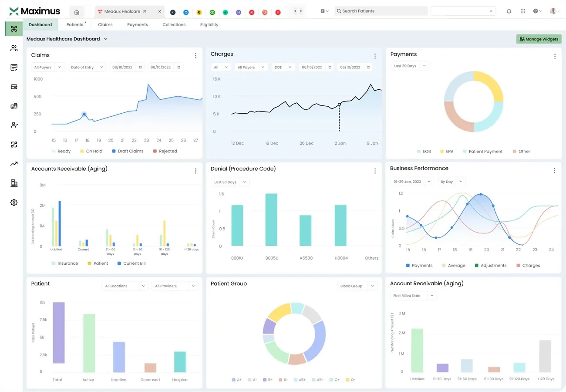This screenshot has width=566, height=392.
Task: Open the coins stack collections sidebar icon
Action: point(14,106)
